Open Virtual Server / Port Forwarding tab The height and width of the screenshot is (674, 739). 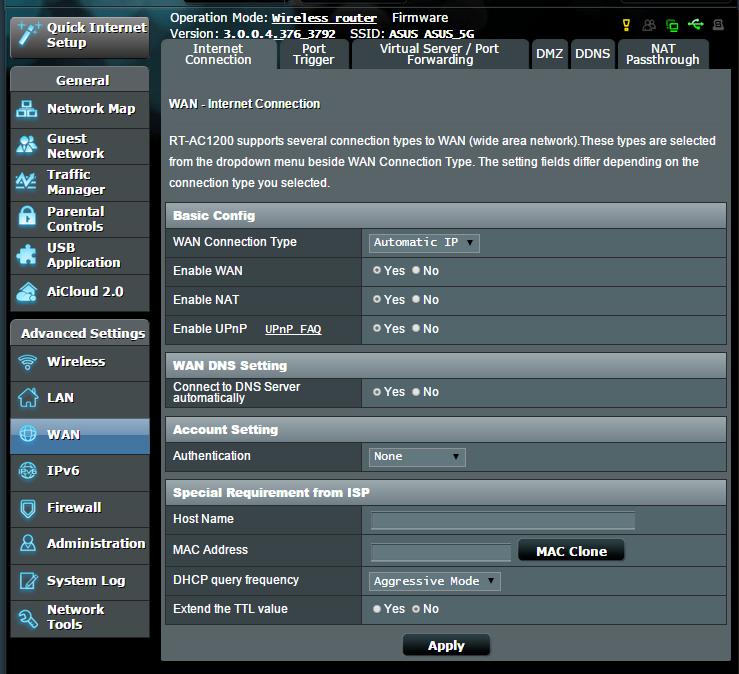coord(440,54)
